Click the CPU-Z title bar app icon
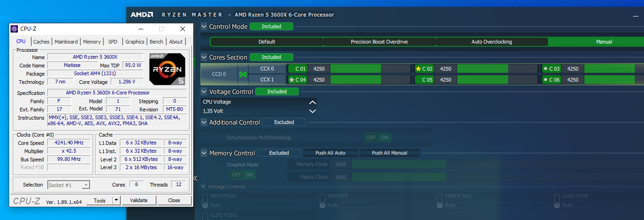Viewport: 644px width, 220px height. [x=15, y=29]
